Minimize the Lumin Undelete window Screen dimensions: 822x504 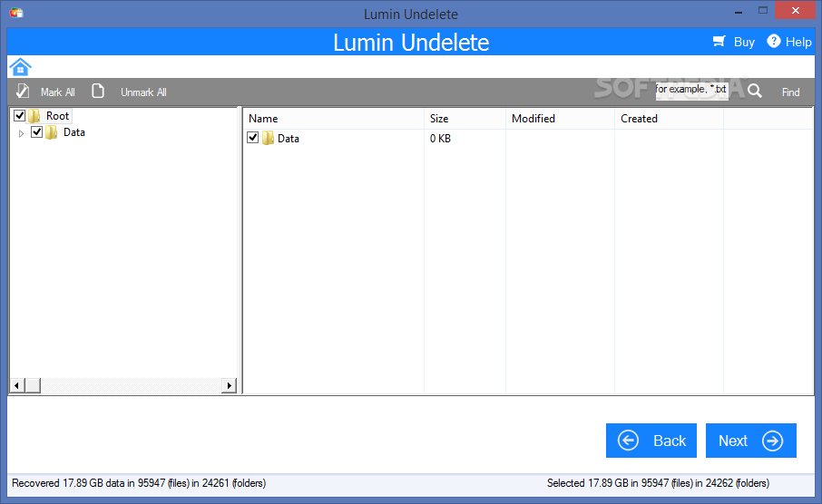(739, 11)
